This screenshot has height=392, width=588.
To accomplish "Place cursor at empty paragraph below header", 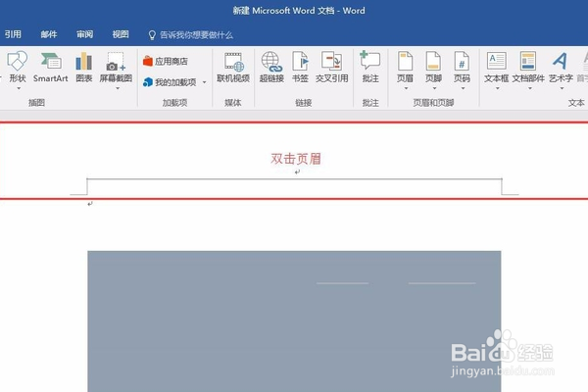I will [89, 204].
